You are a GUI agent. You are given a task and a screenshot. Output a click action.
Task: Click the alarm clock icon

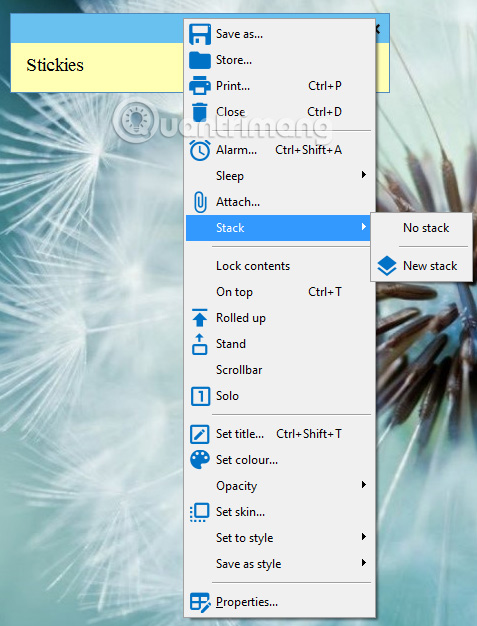[x=200, y=151]
